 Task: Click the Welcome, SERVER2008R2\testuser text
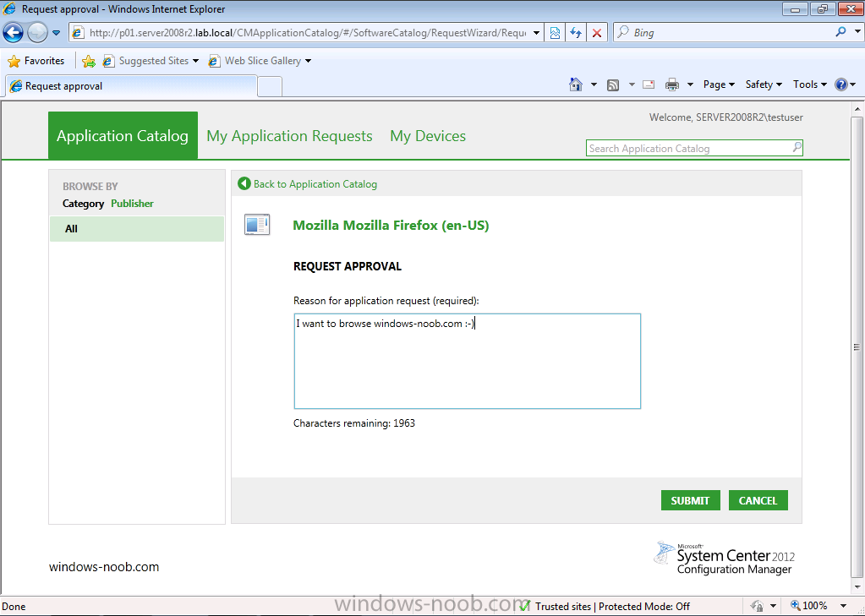(726, 117)
